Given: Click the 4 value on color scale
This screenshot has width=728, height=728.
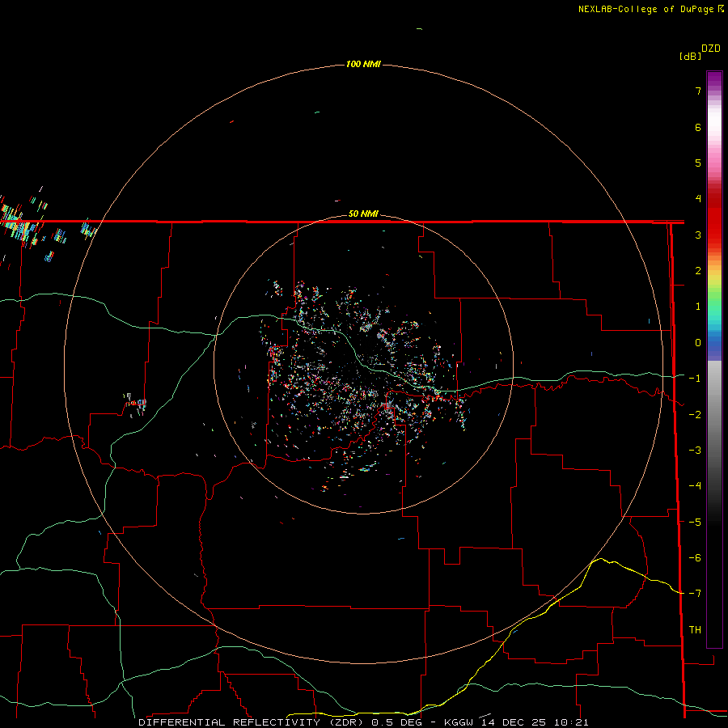Looking at the screenshot, I should pos(698,199).
